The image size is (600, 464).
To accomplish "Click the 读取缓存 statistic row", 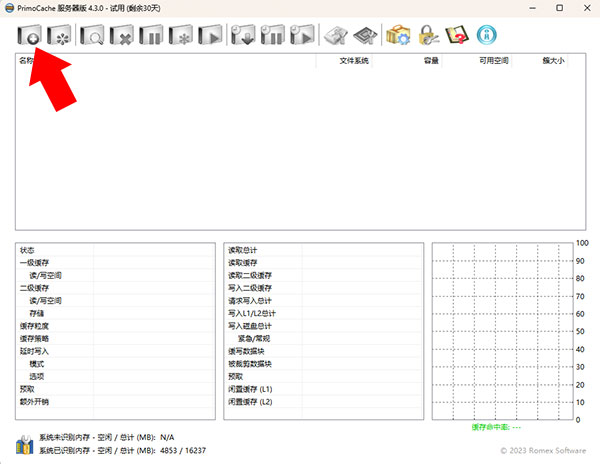I will pyautogui.click(x=324, y=263).
